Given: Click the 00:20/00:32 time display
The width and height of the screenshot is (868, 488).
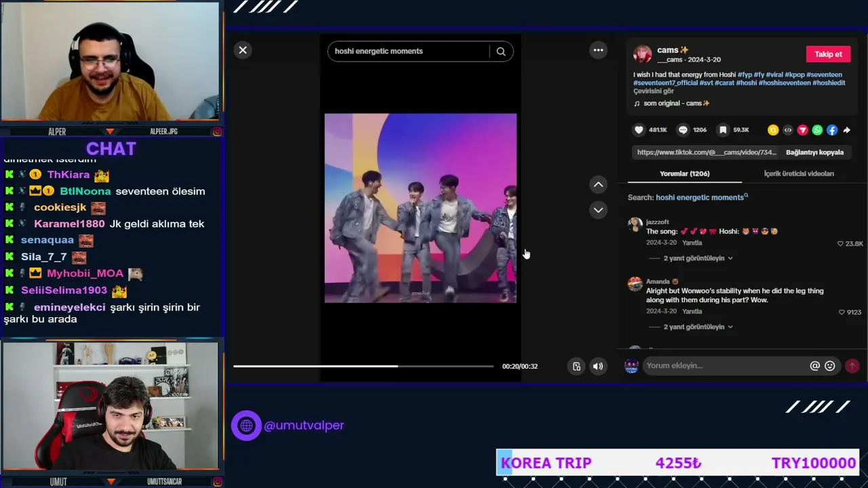Looking at the screenshot, I should pos(520,367).
